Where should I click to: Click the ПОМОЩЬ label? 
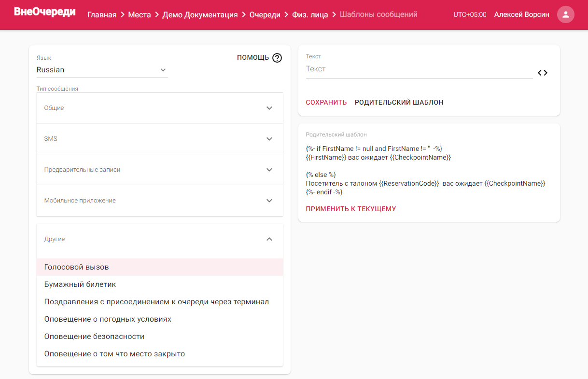click(x=253, y=57)
